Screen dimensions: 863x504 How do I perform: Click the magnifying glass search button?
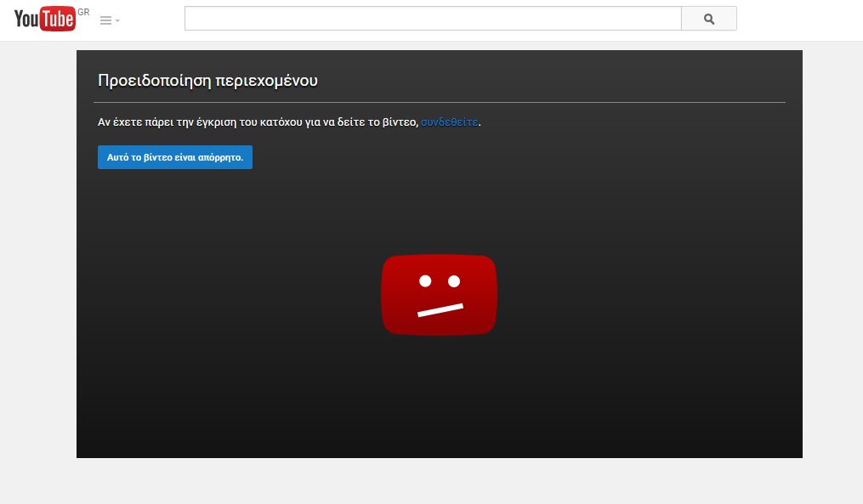tap(709, 19)
